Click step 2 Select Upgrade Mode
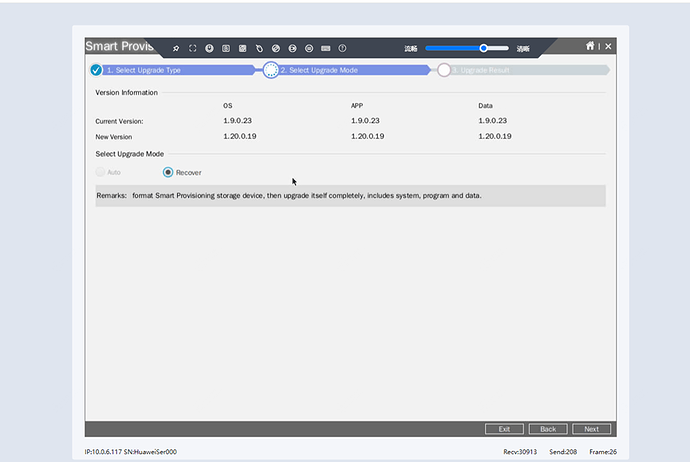Image resolution: width=690 pixels, height=462 pixels. (271, 70)
